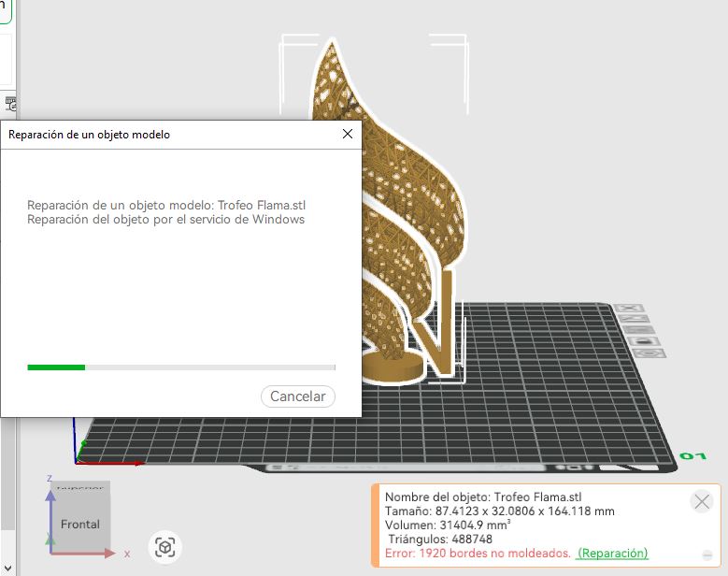Cancel the model repair with Cancelar
Screen dimensions: 728x576
point(297,396)
